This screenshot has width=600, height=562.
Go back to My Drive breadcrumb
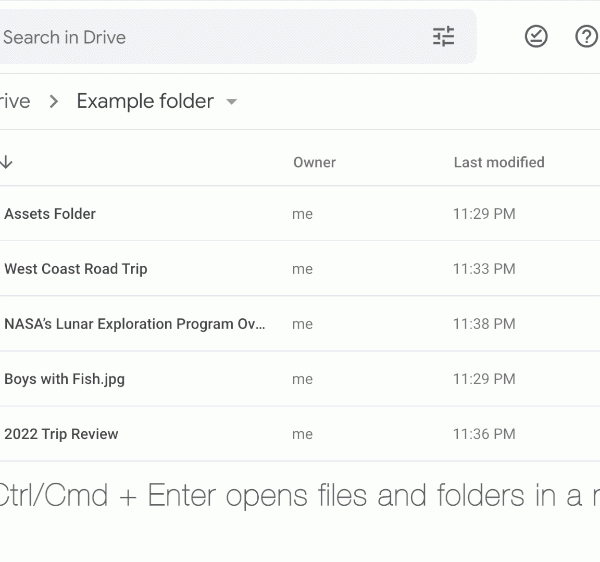click(14, 101)
